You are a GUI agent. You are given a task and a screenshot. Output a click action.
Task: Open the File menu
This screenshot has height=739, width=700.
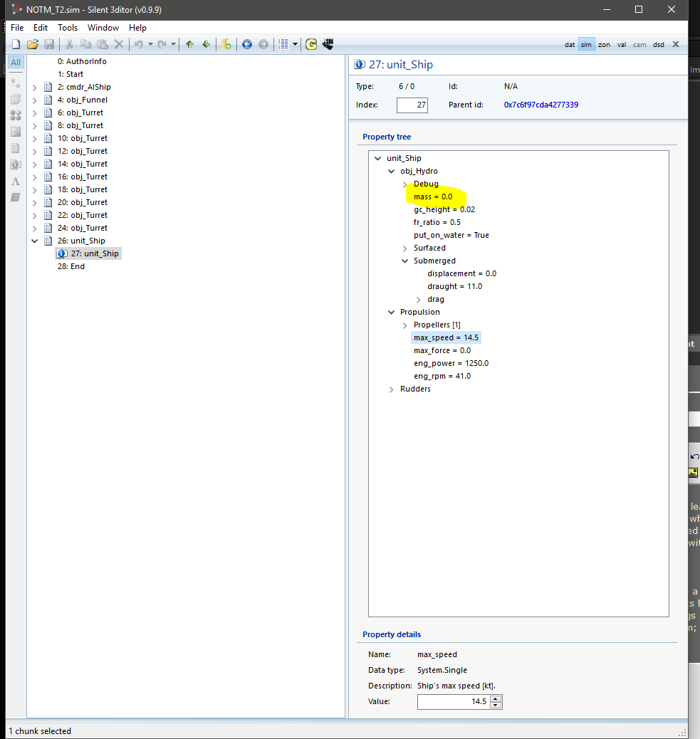click(x=17, y=27)
